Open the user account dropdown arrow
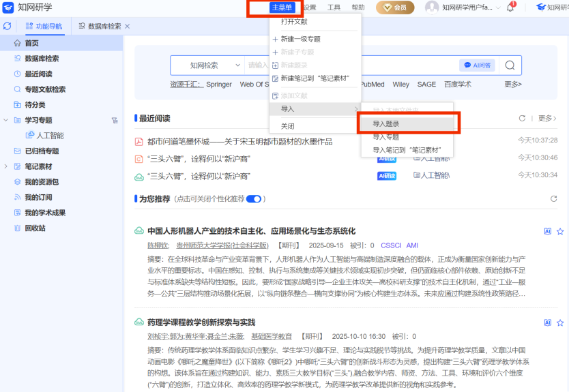The height and width of the screenshot is (392, 569). tap(498, 8)
